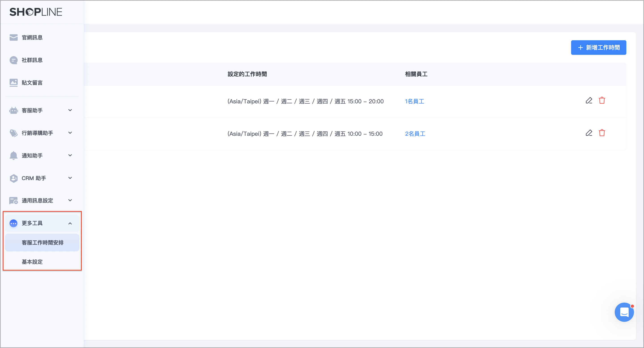Click the row text ending 10:00 – 15:00
The image size is (644, 348).
[x=305, y=134]
